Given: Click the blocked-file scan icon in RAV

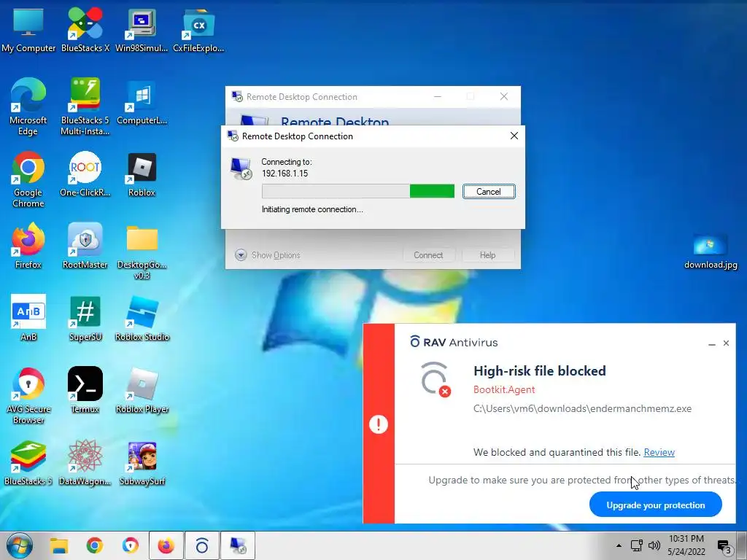Looking at the screenshot, I should (x=436, y=379).
